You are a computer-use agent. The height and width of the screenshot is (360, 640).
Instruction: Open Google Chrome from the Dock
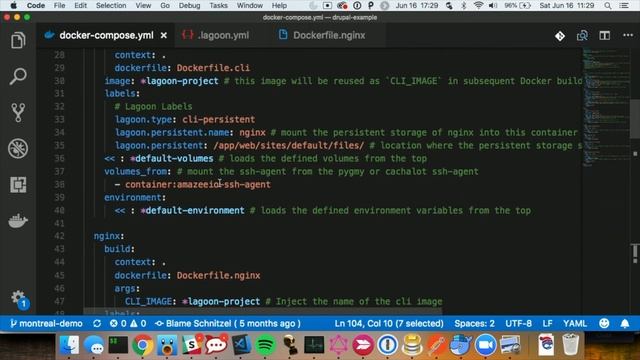[142, 345]
